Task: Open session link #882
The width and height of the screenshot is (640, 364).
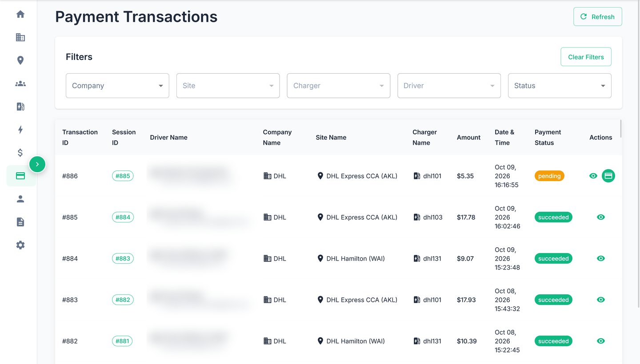Action: (123, 300)
